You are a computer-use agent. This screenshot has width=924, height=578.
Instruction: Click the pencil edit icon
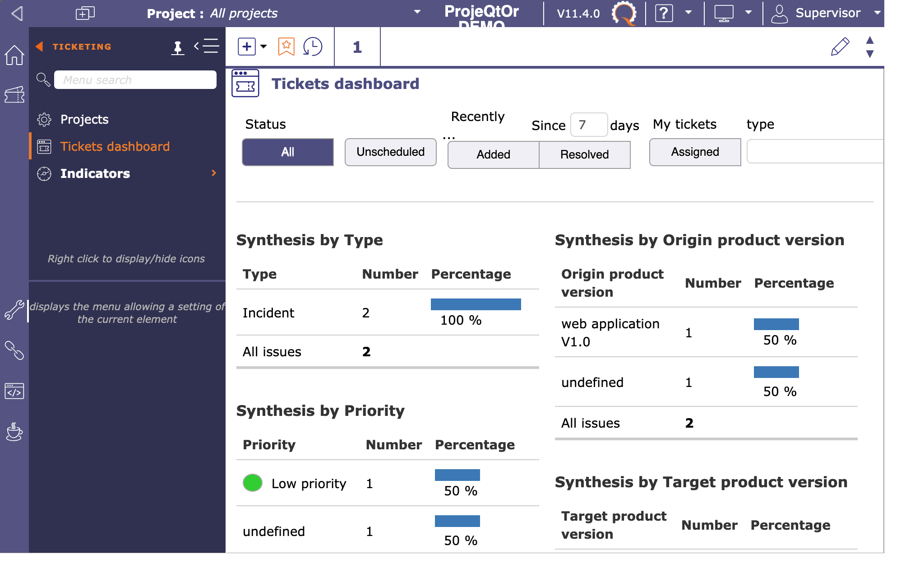click(840, 47)
